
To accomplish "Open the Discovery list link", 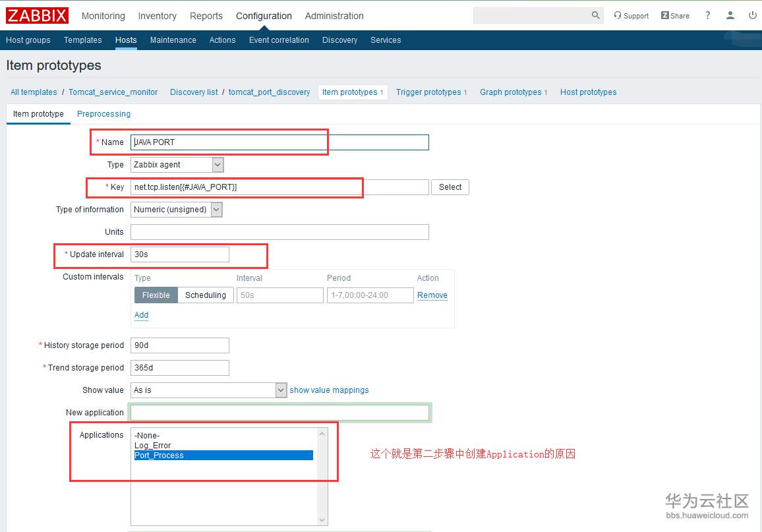I will coord(194,92).
